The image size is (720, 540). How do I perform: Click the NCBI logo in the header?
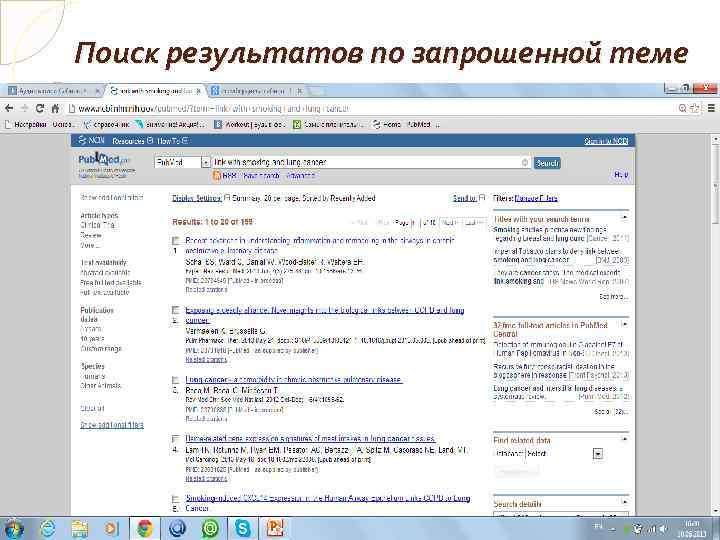pos(91,141)
